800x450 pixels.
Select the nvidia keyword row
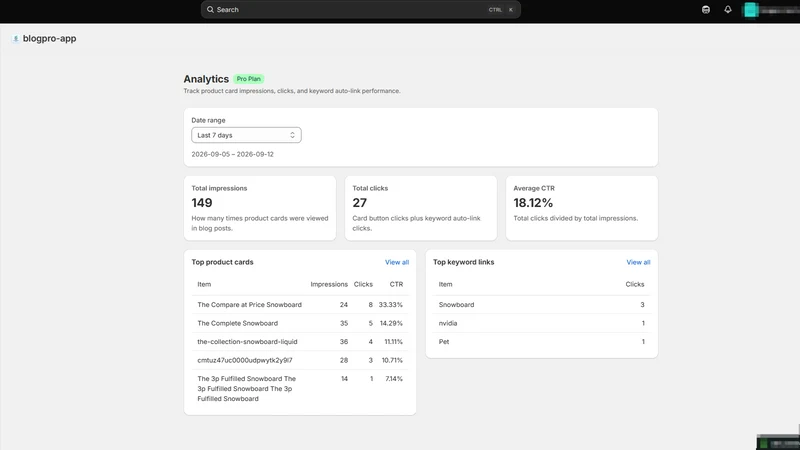[541, 323]
